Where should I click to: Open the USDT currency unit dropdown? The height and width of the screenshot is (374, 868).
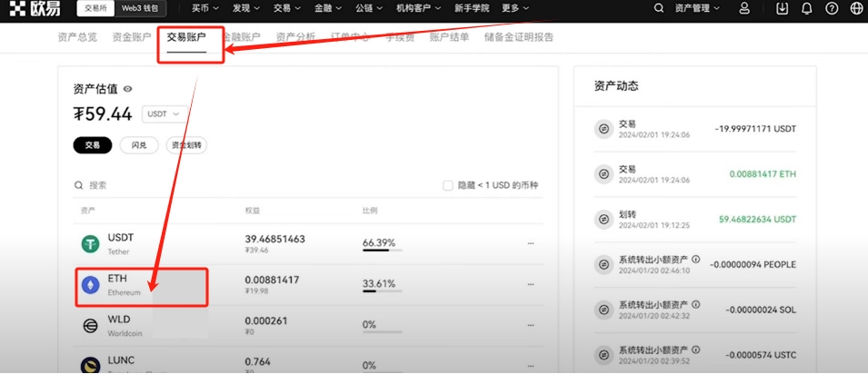164,114
